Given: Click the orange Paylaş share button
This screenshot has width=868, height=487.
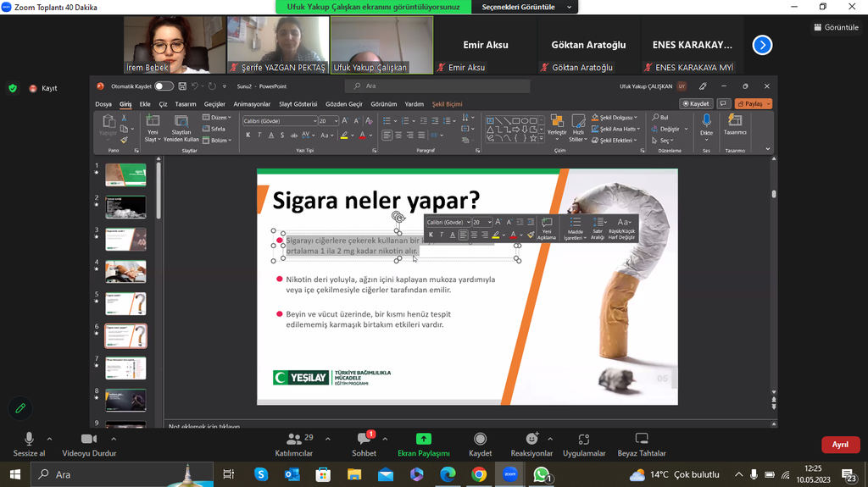Looking at the screenshot, I should click(x=753, y=103).
